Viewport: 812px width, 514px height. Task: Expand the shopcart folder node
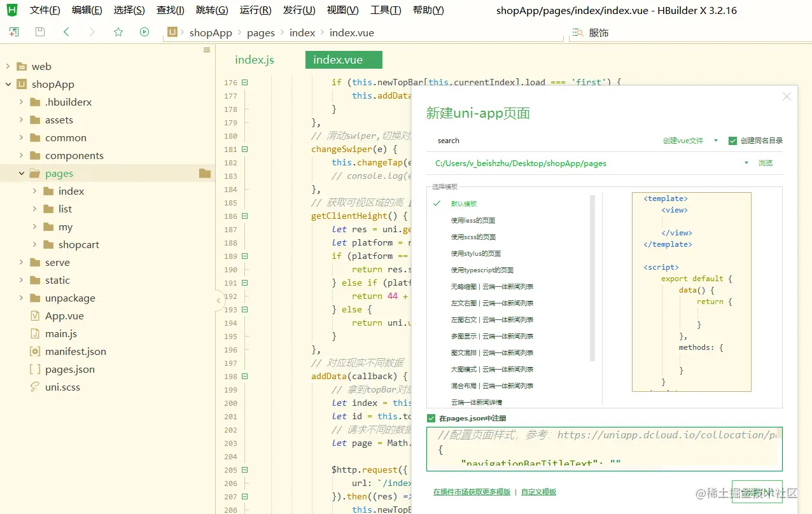click(35, 244)
